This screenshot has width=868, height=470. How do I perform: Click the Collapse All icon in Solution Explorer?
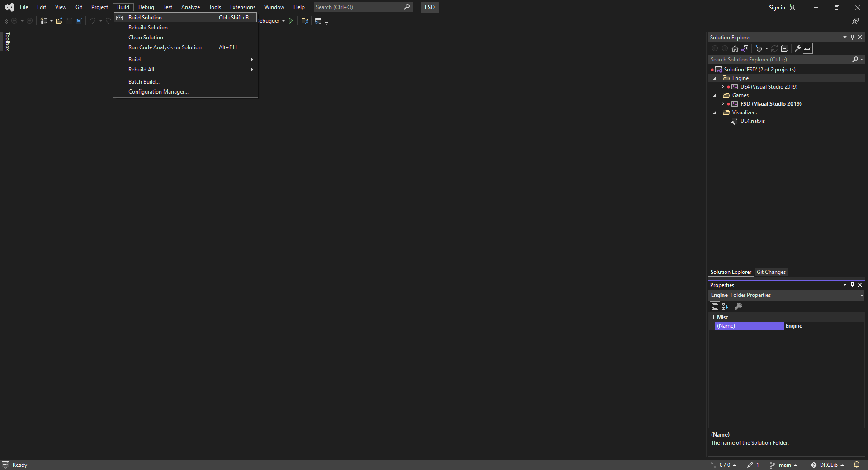pyautogui.click(x=784, y=48)
